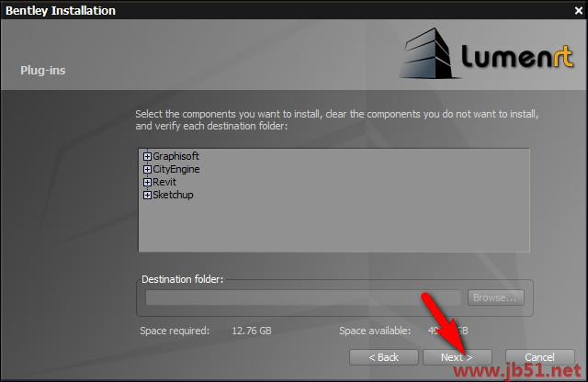Expand the Graphisoft plug-in node

point(147,156)
